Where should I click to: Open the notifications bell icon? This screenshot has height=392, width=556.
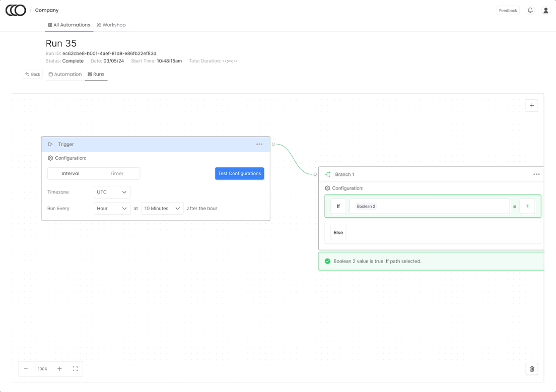(530, 10)
